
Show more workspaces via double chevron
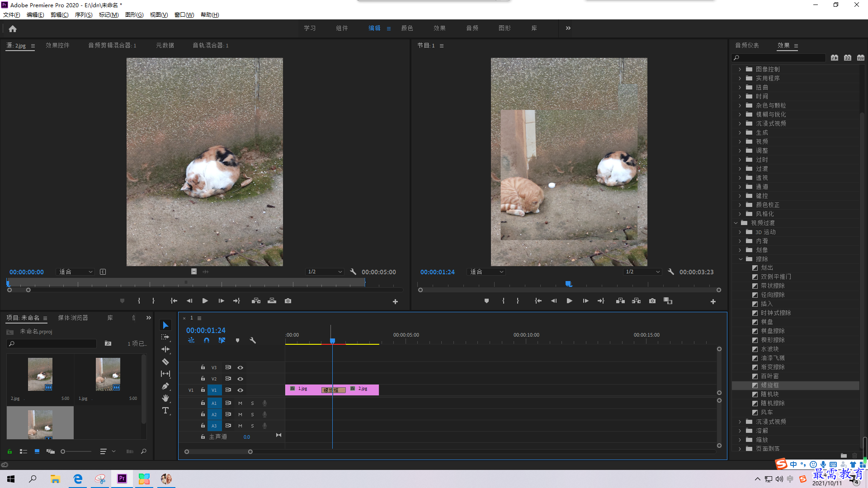point(568,28)
